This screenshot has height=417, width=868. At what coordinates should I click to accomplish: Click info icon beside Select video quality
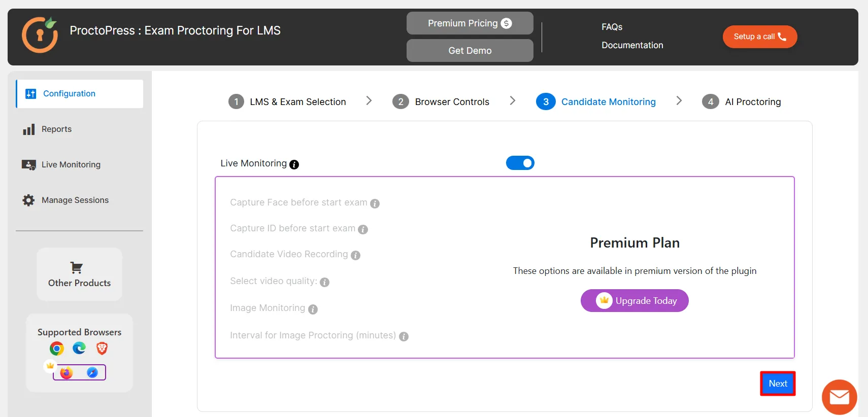point(325,283)
